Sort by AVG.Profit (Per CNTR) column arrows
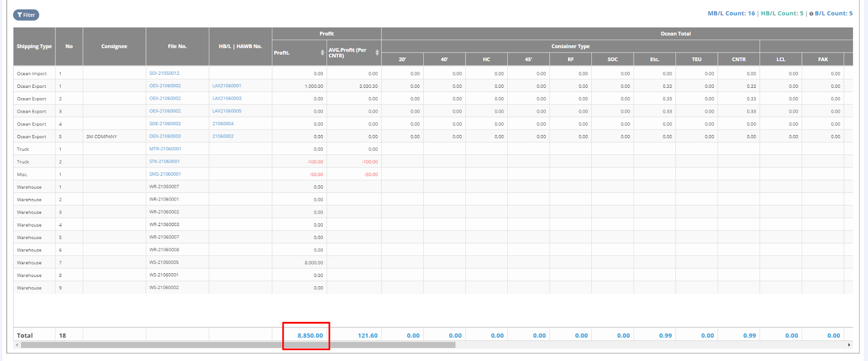The width and height of the screenshot is (868, 361). coord(377,53)
